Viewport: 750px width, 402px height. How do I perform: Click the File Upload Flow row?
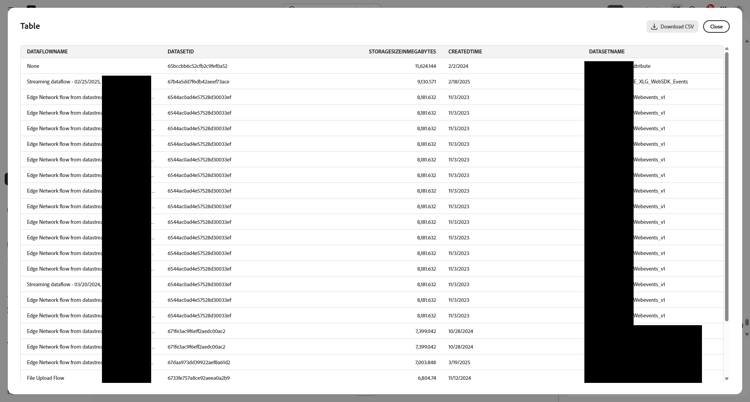[x=372, y=378]
